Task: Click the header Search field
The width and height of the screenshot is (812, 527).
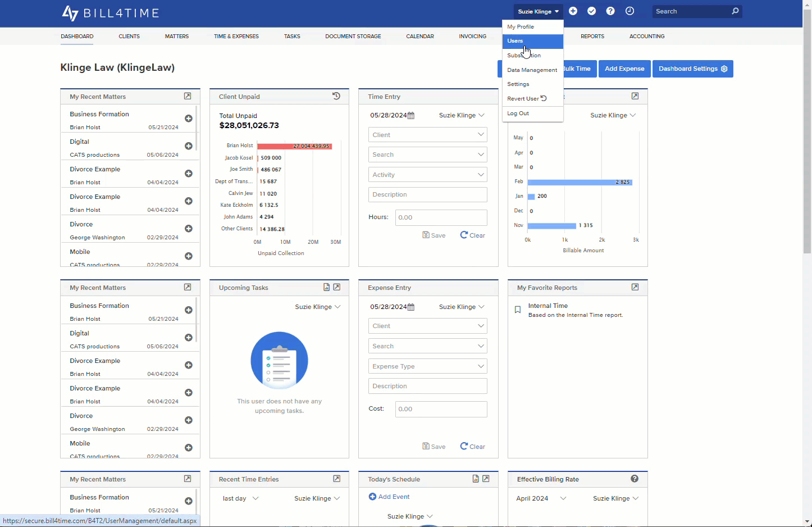Action: [x=691, y=11]
